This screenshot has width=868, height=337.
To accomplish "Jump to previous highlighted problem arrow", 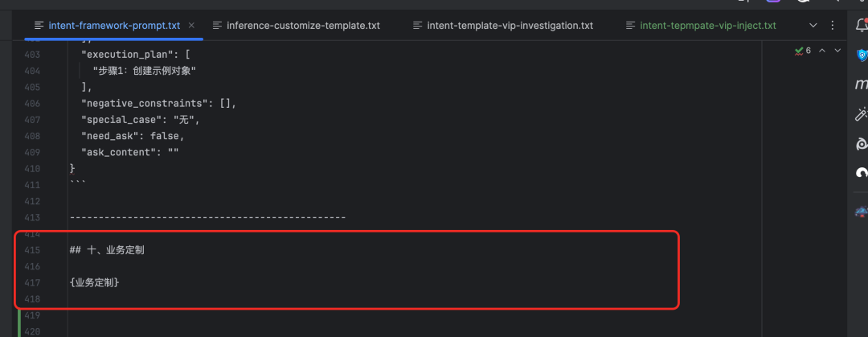I will [823, 51].
